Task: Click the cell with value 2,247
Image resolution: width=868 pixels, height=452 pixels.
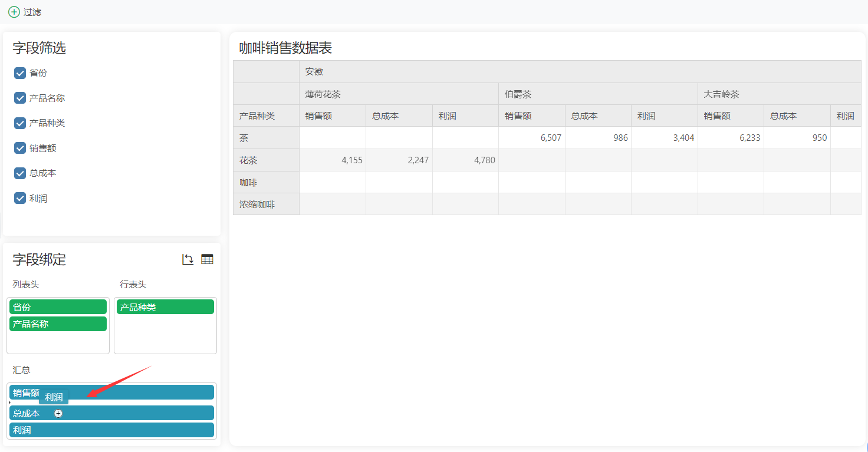Action: point(399,160)
